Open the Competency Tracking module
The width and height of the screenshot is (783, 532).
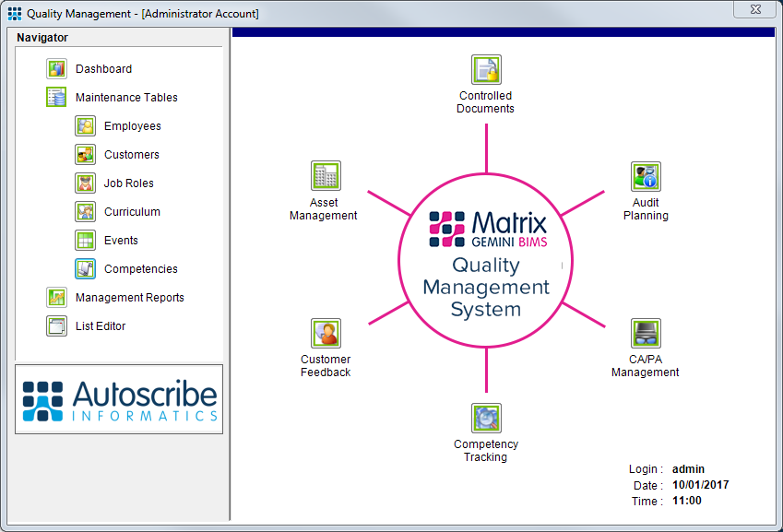click(x=485, y=418)
